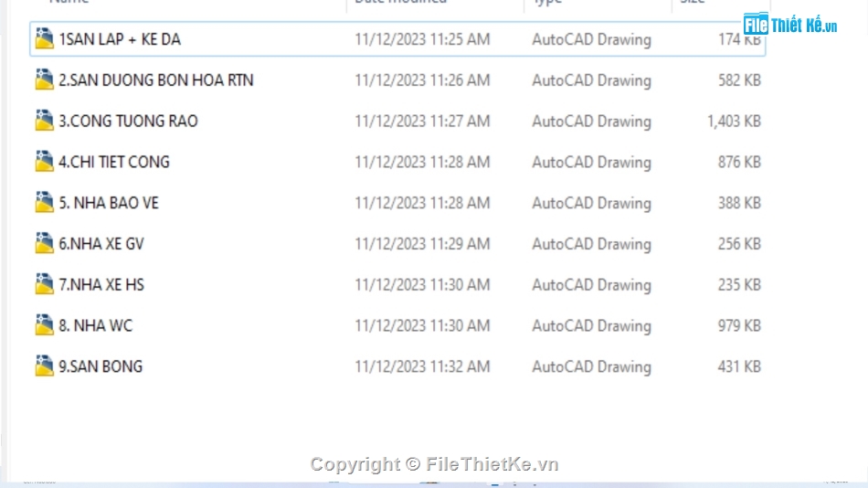The image size is (868, 488).
Task: Click the 8. NHA WC file icon
Action: (x=44, y=325)
